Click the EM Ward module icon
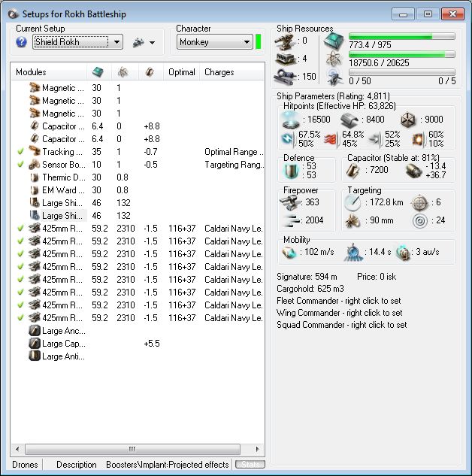 pos(35,189)
